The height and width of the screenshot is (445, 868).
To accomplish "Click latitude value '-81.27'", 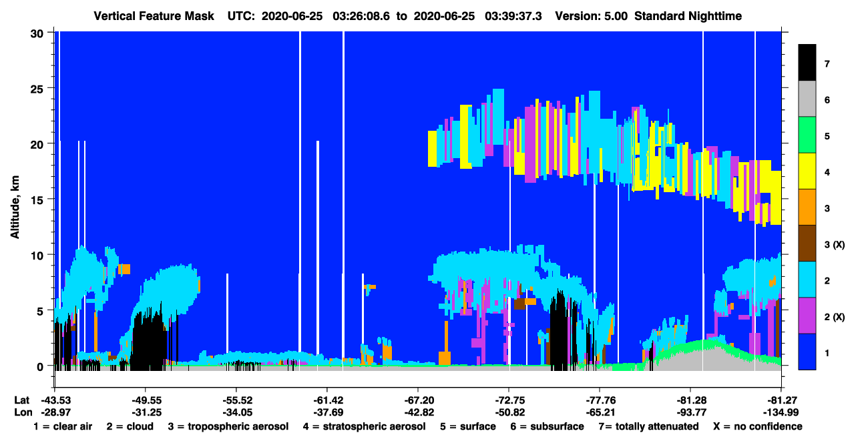I will click(781, 400).
